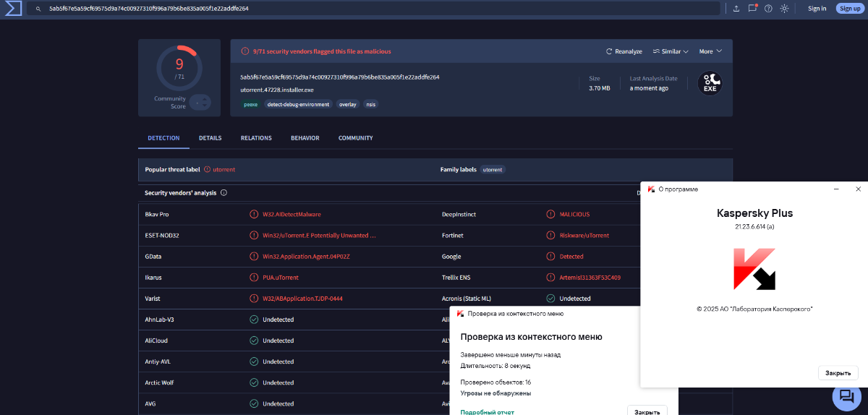The image size is (868, 415).
Task: Click the EXE file type icon
Action: (709, 83)
